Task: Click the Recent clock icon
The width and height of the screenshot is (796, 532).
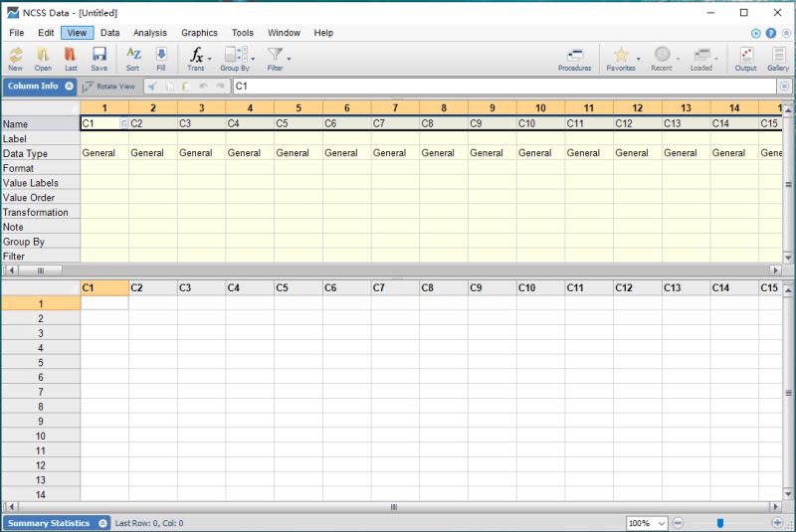Action: (x=662, y=59)
